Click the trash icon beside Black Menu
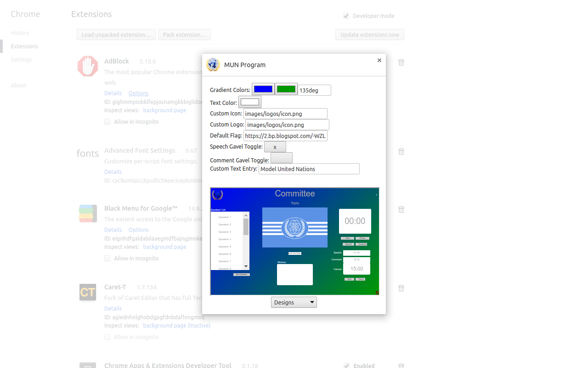Viewport: 588px width, 368px height. tap(401, 209)
